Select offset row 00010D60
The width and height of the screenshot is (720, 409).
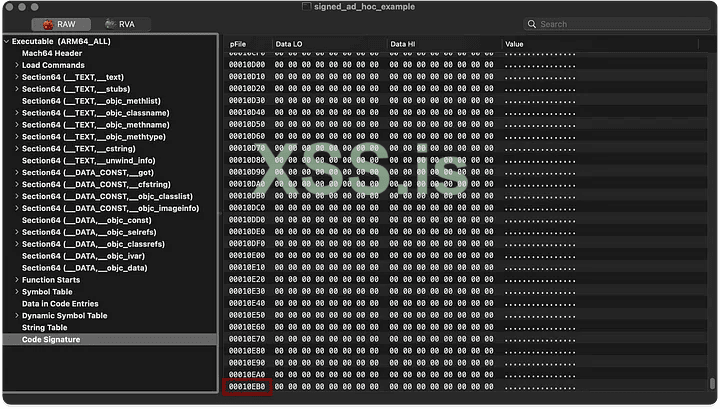tap(466, 137)
